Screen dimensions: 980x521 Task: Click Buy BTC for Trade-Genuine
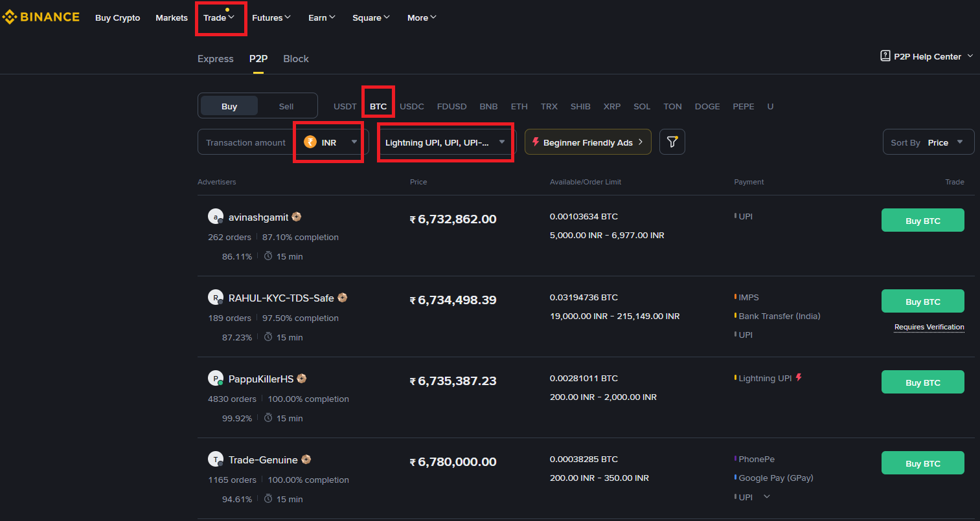(923, 463)
